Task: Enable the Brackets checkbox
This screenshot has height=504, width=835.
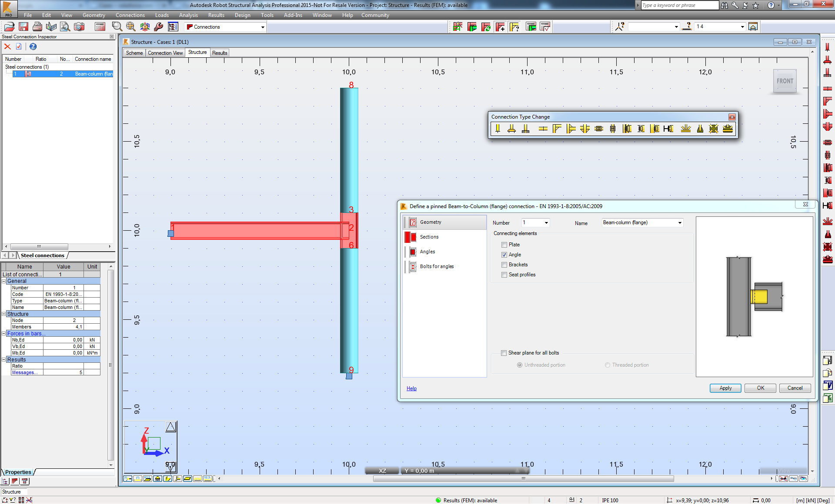Action: point(504,265)
